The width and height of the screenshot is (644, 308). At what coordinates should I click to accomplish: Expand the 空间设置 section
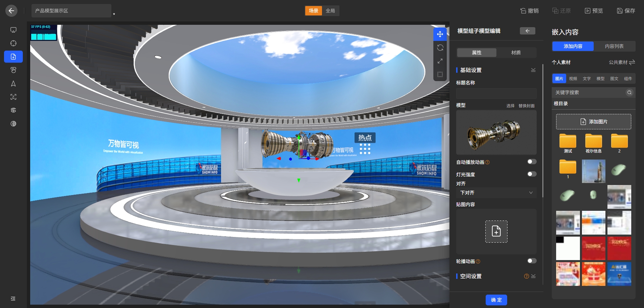pos(533,276)
